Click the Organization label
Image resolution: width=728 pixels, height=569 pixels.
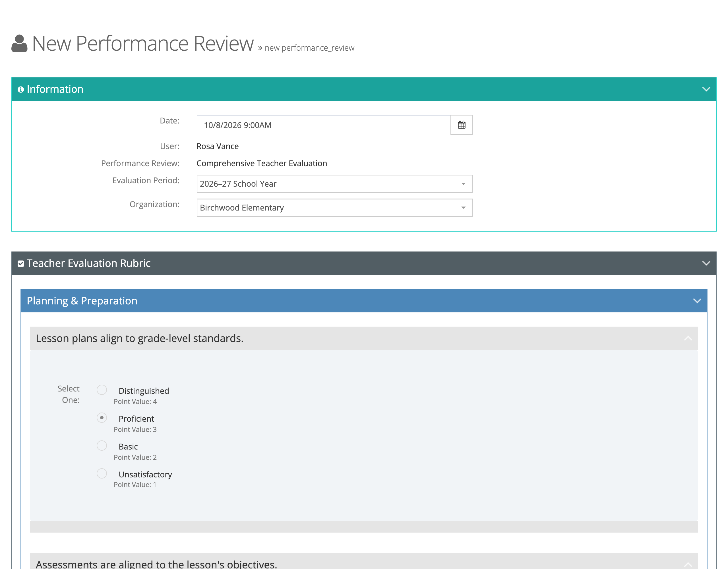[154, 205]
